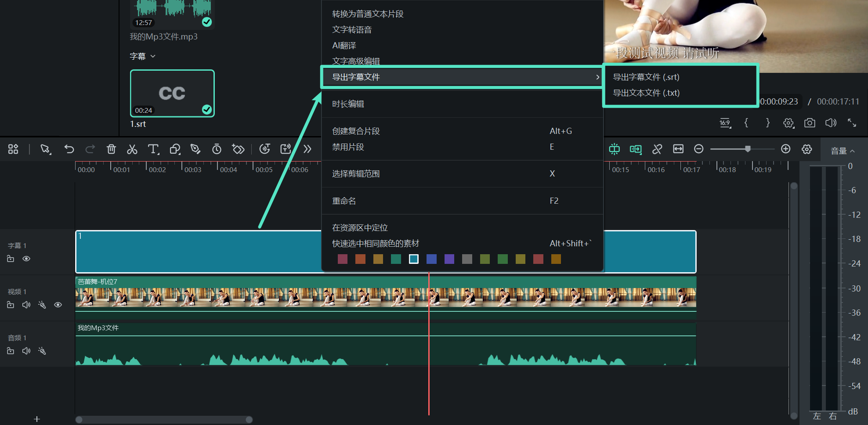Open the keyframe diamond tool
This screenshot has height=425, width=868.
(238, 149)
